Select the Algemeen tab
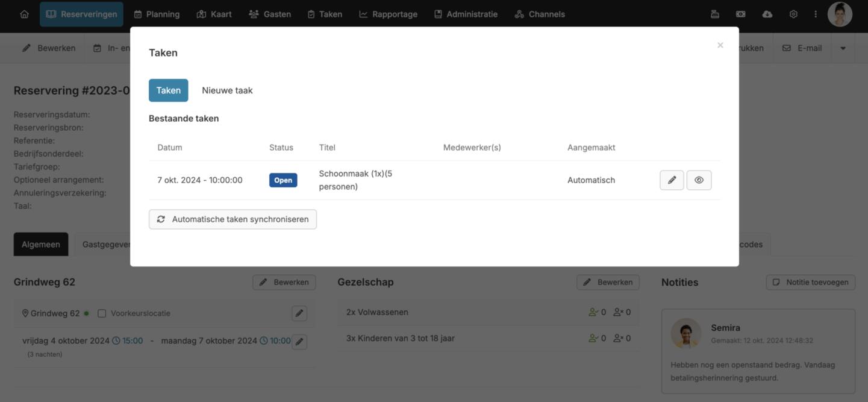This screenshot has width=868, height=402. pyautogui.click(x=41, y=245)
